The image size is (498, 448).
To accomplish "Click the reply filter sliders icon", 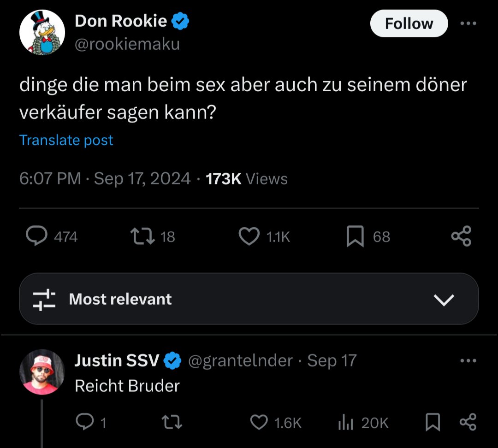I will [44, 300].
